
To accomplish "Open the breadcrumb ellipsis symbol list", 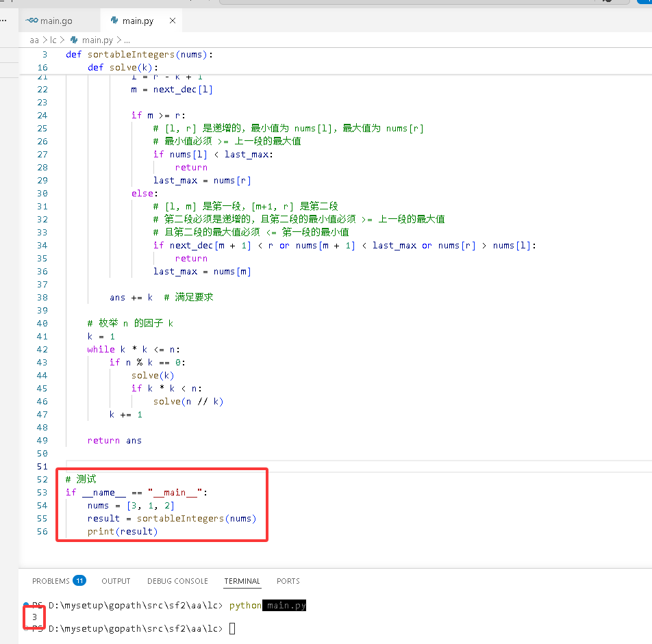I will 127,40.
